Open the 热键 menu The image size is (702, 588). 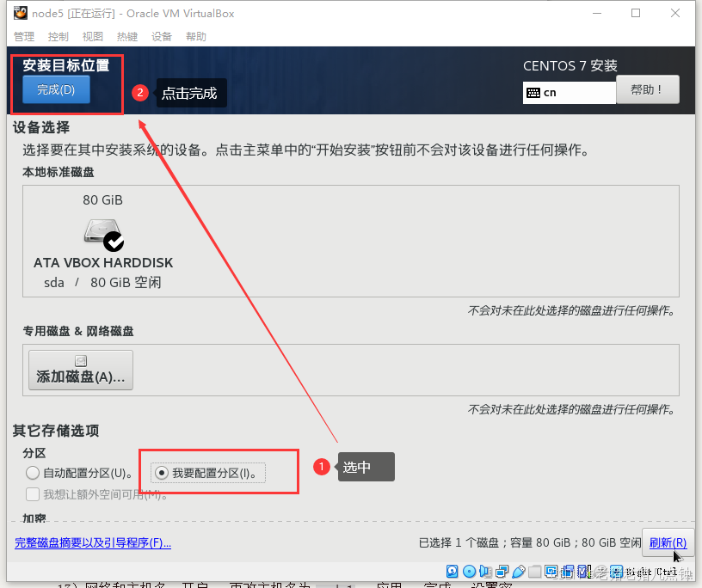(127, 36)
